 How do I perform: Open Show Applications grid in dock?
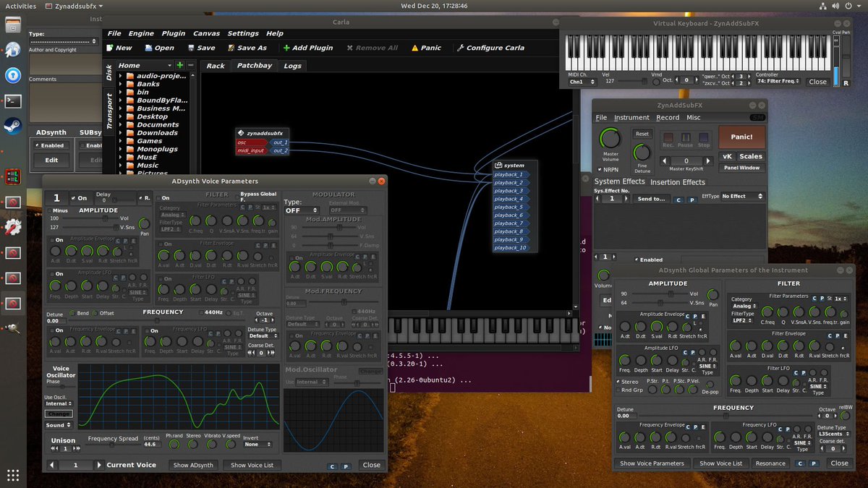tap(12, 474)
